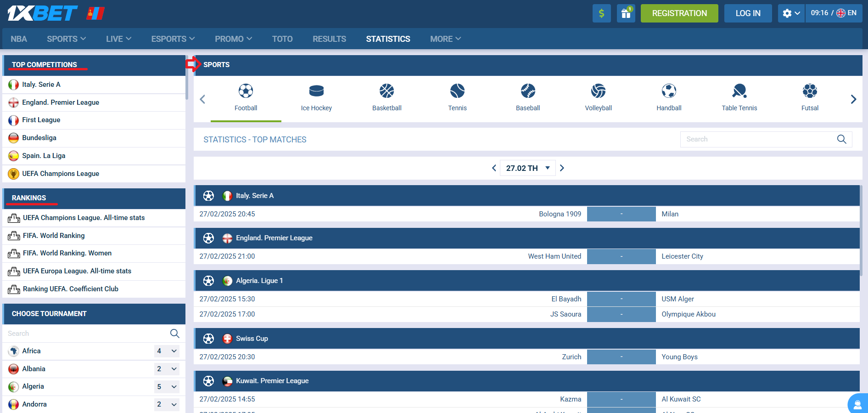Viewport: 868px width, 413px height.
Task: Open West Ham United vs Leicester City score
Action: (621, 256)
